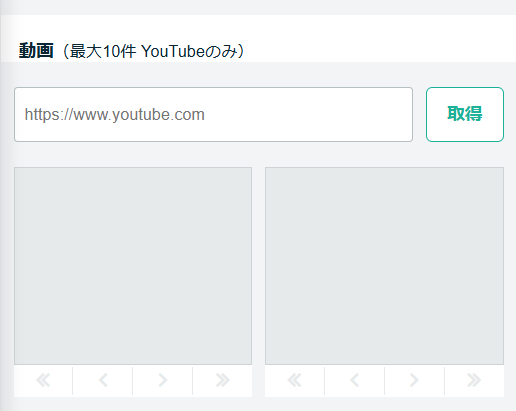Focus the YouTube URL input field

click(x=213, y=114)
